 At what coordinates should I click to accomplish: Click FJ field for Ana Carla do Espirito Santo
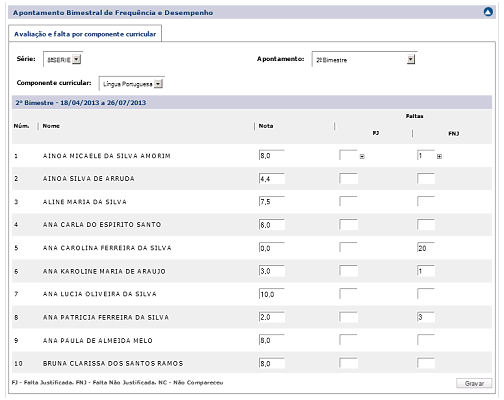(348, 225)
